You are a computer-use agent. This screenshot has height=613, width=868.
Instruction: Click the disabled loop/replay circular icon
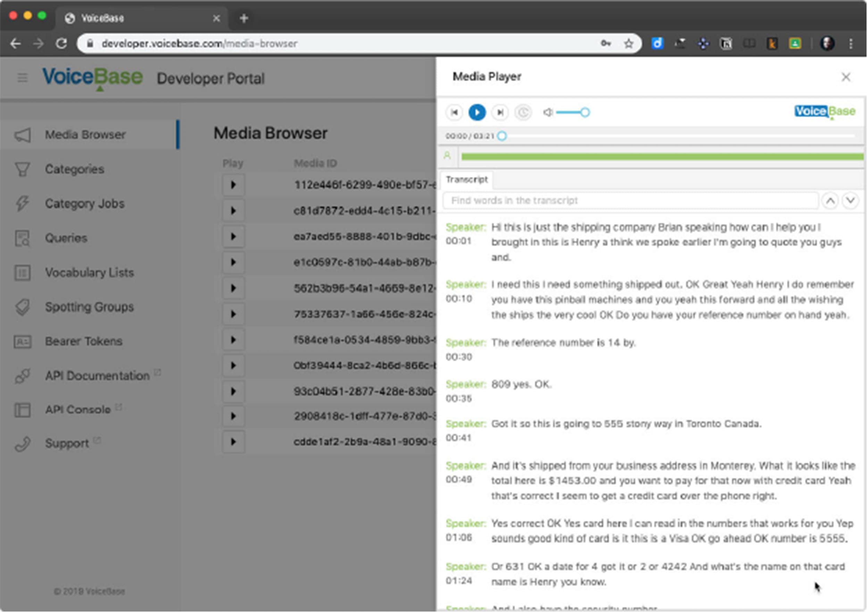523,112
